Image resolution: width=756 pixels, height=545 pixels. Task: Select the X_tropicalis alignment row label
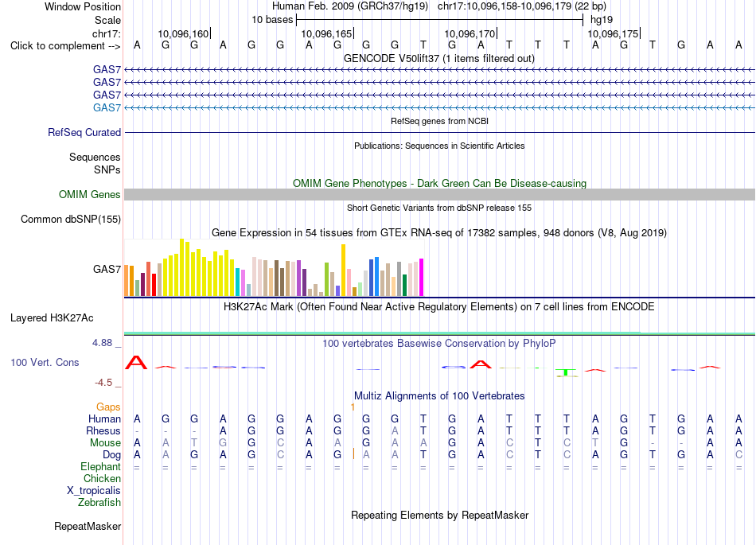pos(94,491)
